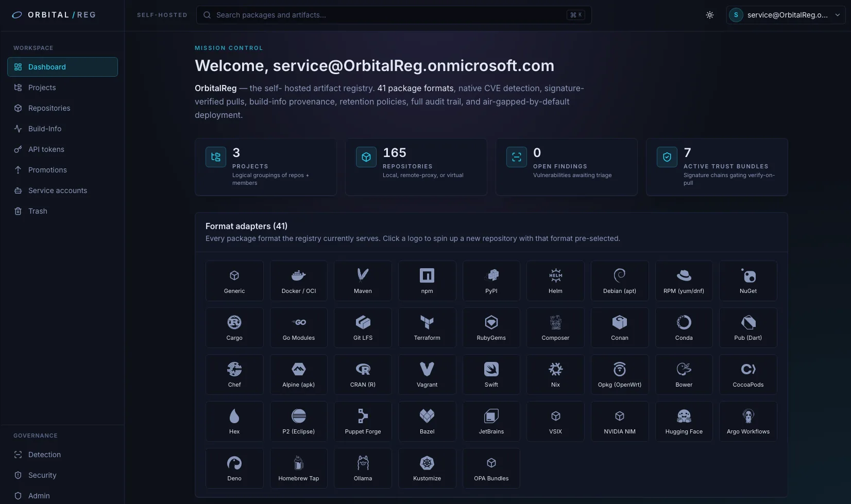Select the Maven format adapter

363,281
